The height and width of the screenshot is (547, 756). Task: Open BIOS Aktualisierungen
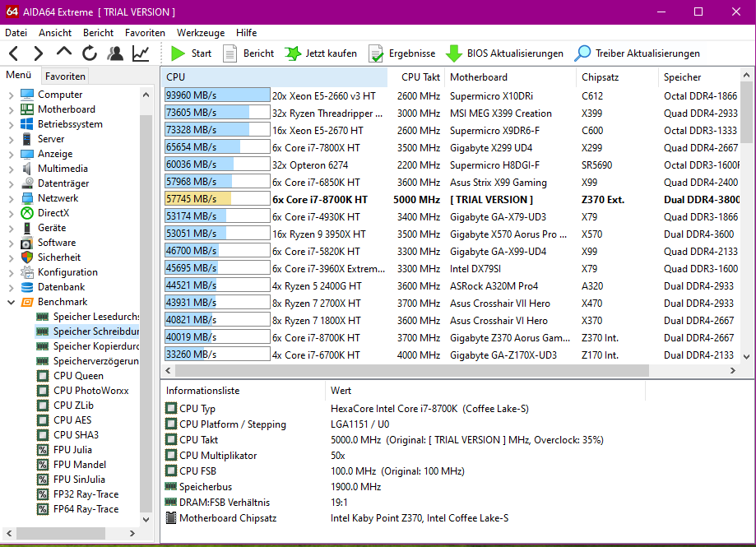[x=504, y=53]
